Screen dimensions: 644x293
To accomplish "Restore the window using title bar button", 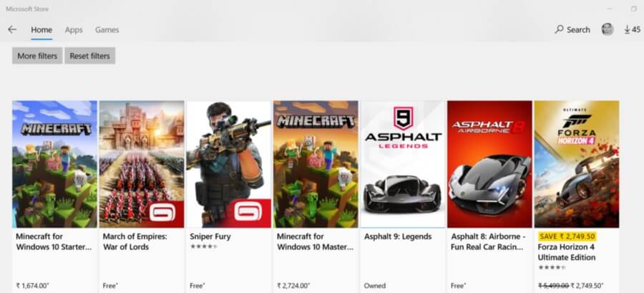I will 634,9.
